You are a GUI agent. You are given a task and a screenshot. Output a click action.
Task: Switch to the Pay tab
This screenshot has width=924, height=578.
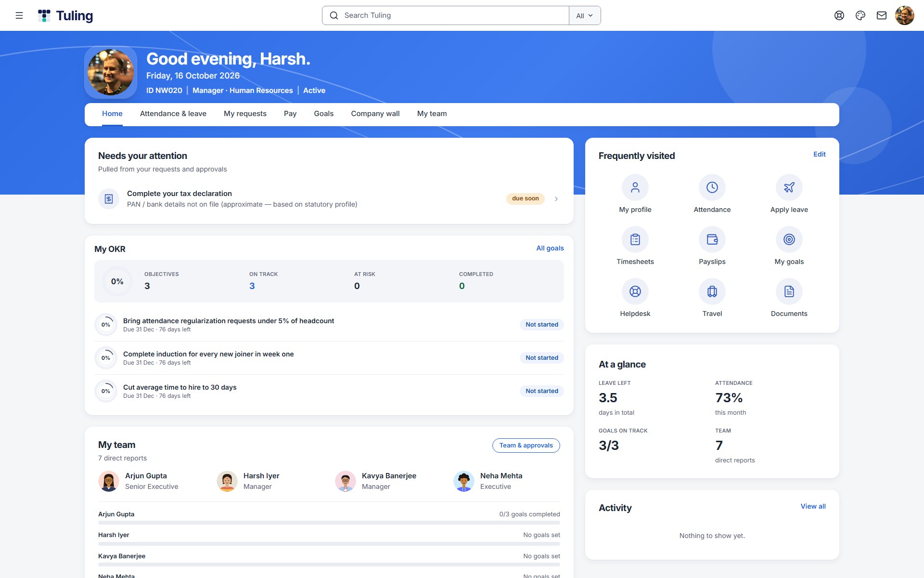290,114
